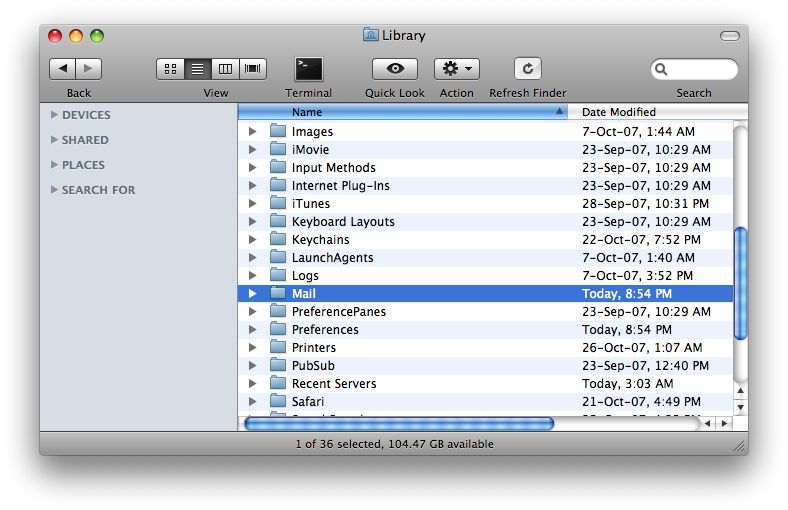
Task: Expand the Mail folder disclosure triangle
Action: pyautogui.click(x=252, y=294)
